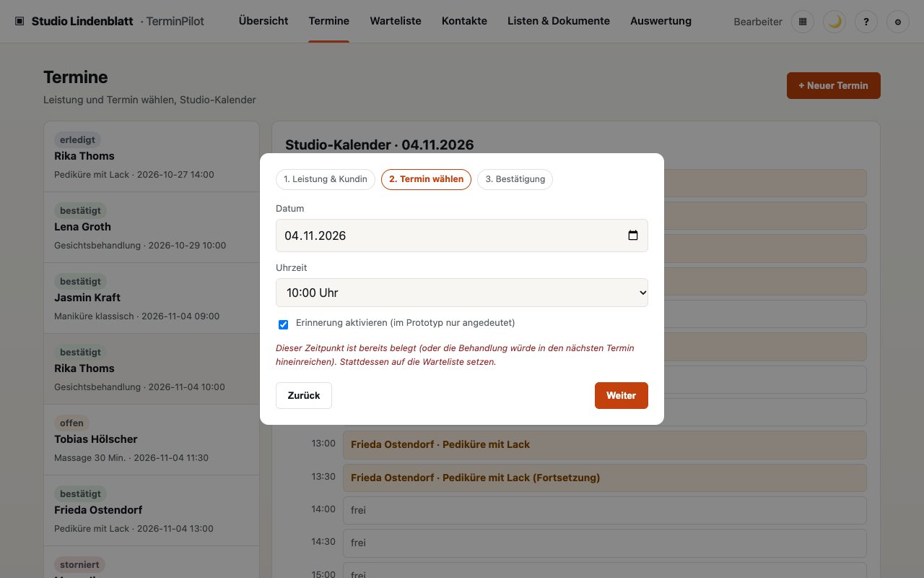The image size is (924, 578).
Task: Open help question mark icon
Action: pyautogui.click(x=866, y=22)
